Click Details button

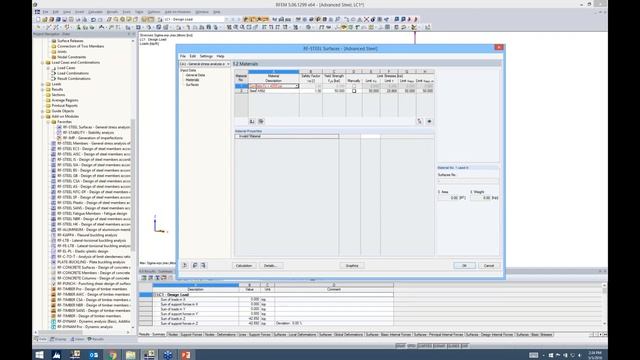tap(270, 266)
